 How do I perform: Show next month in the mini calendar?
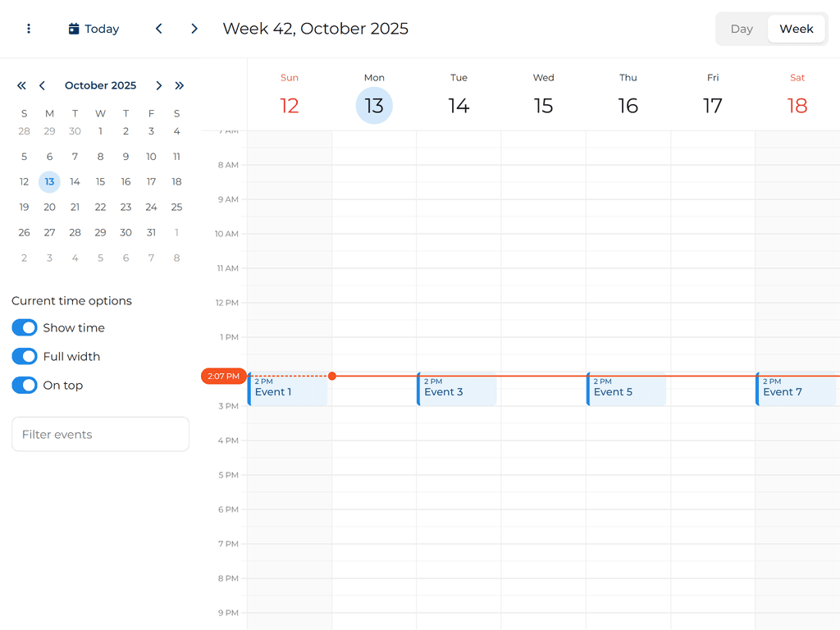click(x=159, y=85)
